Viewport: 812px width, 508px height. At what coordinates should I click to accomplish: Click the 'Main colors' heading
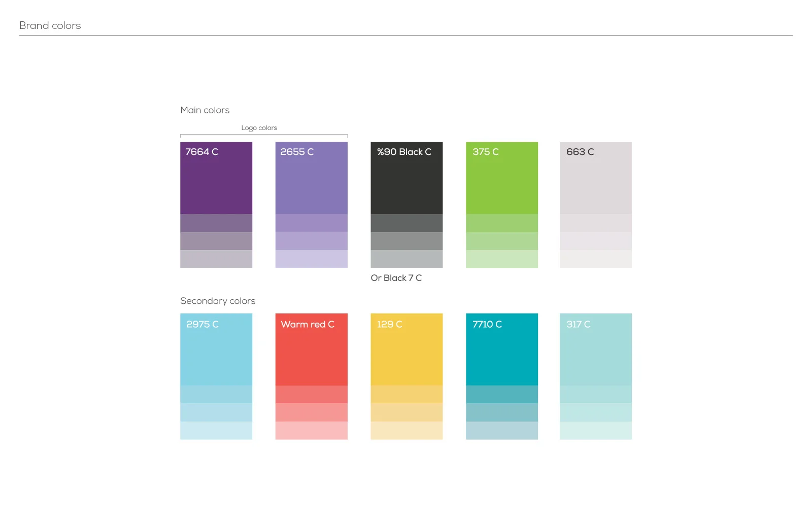[205, 110]
